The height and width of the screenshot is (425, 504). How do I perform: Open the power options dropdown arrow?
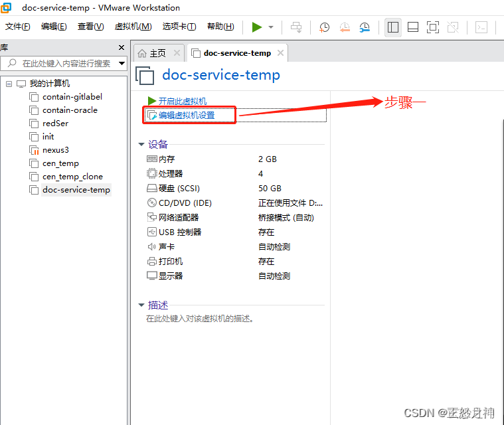click(x=271, y=27)
